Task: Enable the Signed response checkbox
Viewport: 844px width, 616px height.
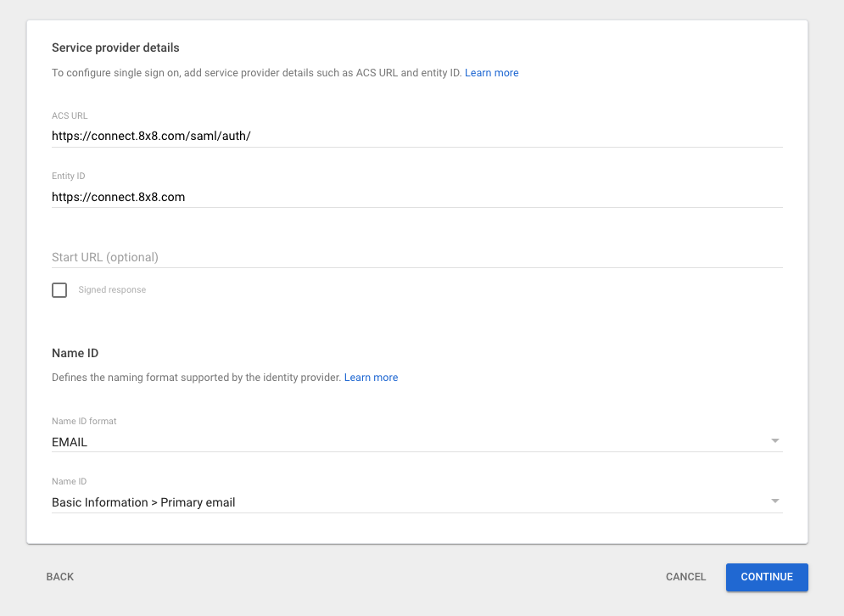Action: (59, 289)
